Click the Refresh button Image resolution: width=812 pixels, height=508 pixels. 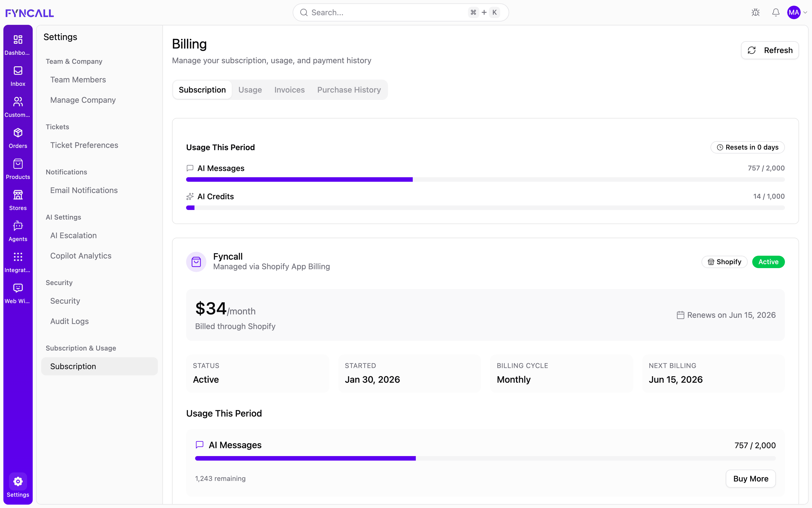tap(770, 51)
